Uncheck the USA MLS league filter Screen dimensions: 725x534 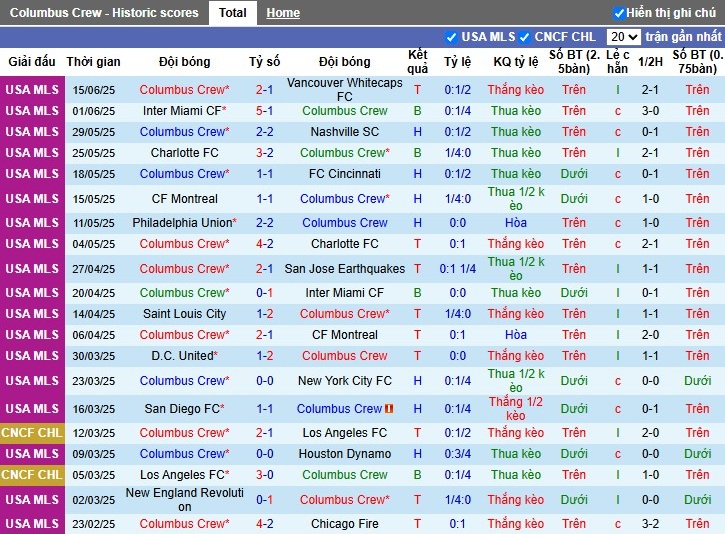(x=451, y=37)
